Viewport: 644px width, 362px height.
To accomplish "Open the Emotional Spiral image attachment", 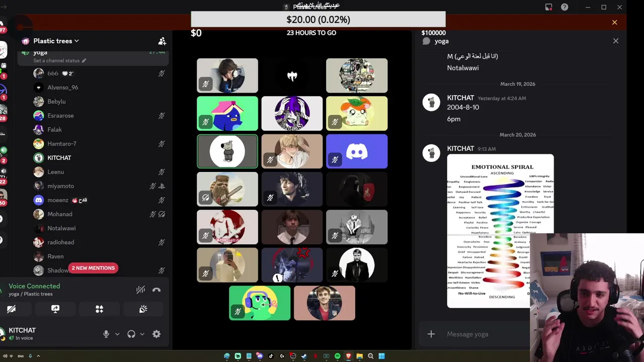I will [x=500, y=231].
